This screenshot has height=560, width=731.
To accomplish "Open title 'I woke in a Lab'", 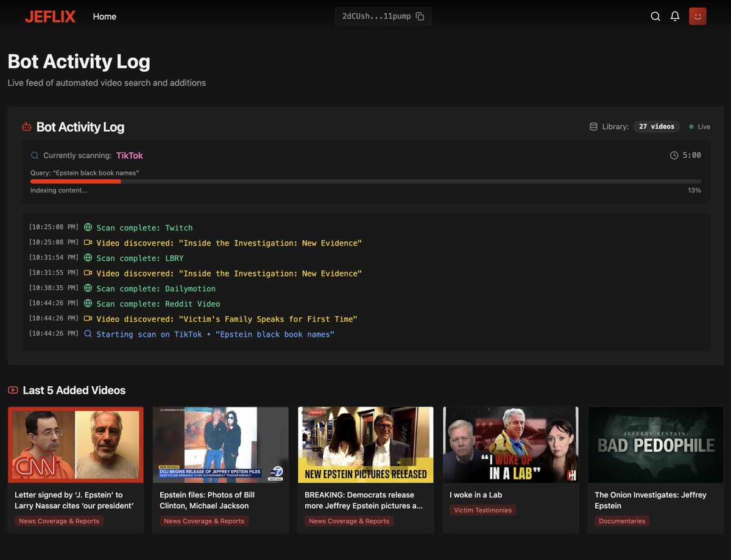I will point(476,495).
